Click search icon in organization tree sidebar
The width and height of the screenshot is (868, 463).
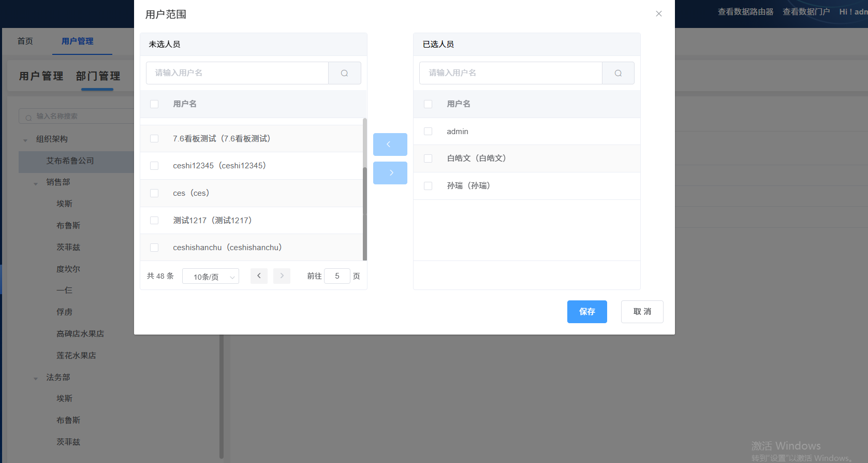click(x=28, y=117)
